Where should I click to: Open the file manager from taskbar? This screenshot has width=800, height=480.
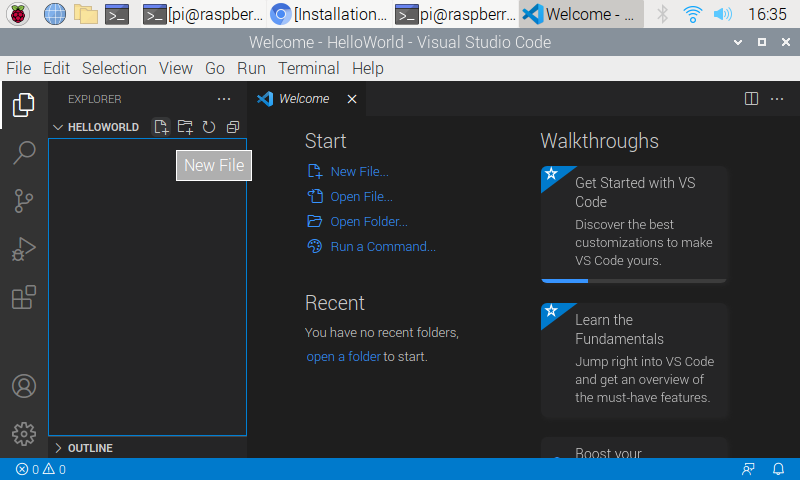click(86, 14)
